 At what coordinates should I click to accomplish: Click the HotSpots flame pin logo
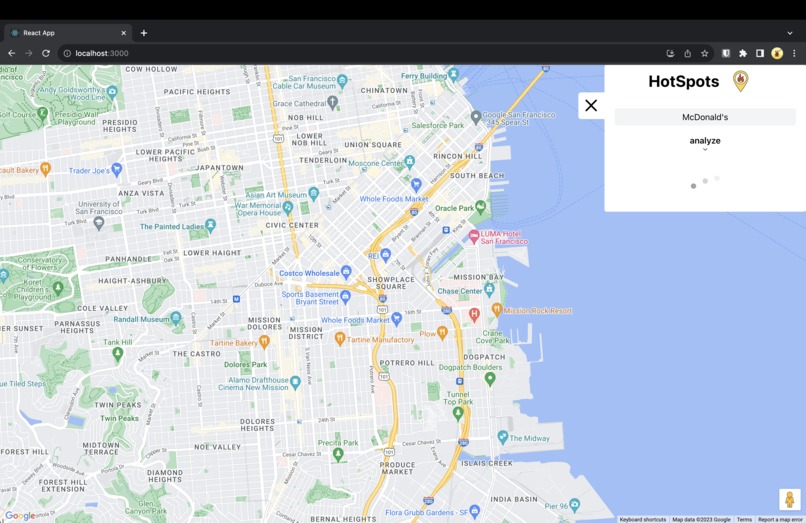click(x=740, y=81)
